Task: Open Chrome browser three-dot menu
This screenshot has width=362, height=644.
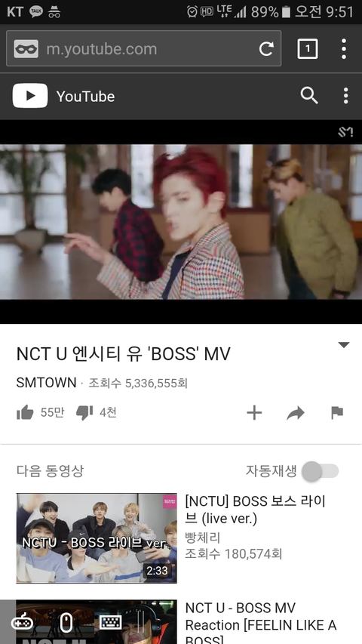Action: (344, 49)
